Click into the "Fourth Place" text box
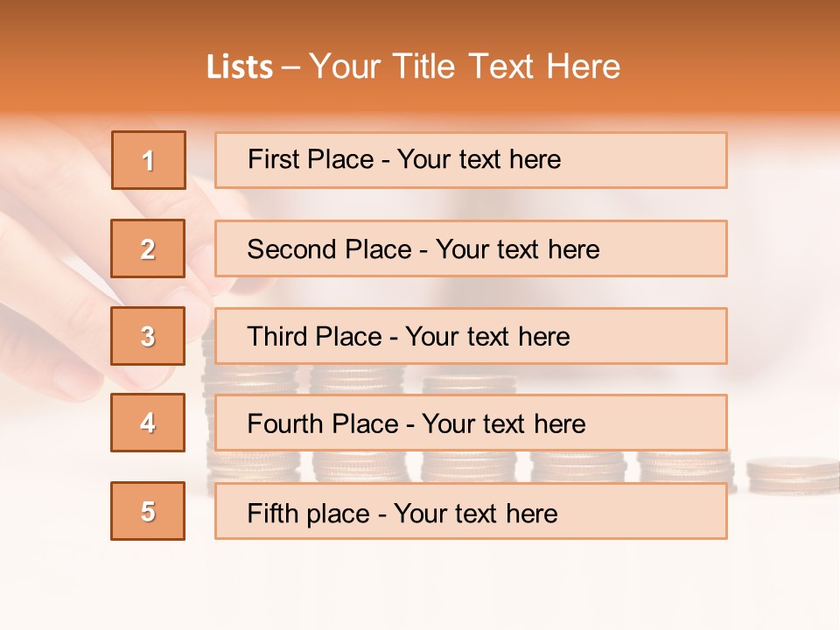This screenshot has width=840, height=630. coord(471,423)
